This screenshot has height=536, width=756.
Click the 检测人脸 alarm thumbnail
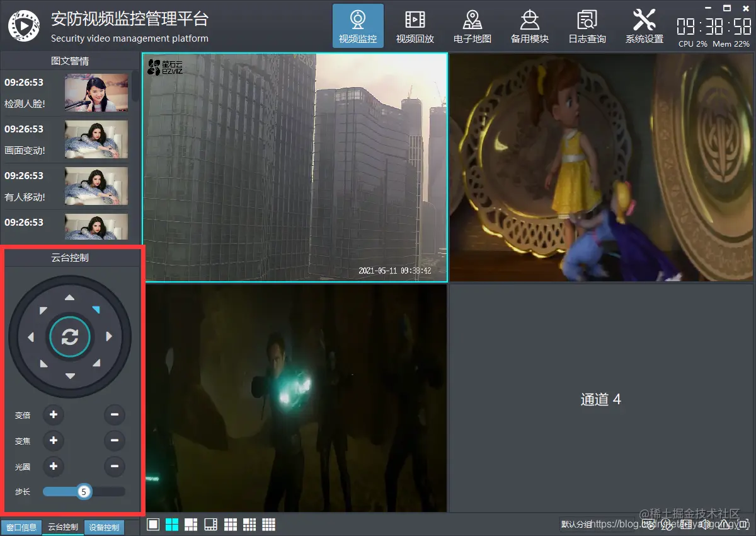coord(96,93)
